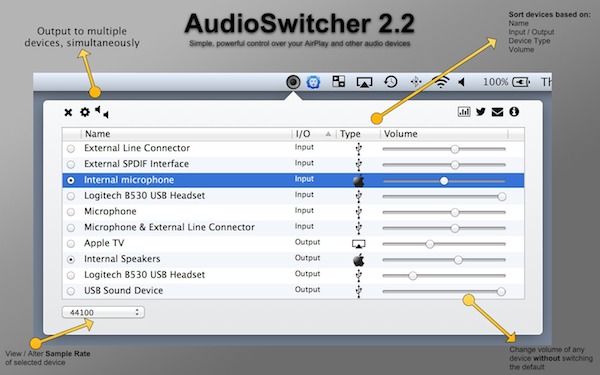This screenshot has width=600, height=375.
Task: Open the AudioSwitcher menu bar icon
Action: point(293,82)
